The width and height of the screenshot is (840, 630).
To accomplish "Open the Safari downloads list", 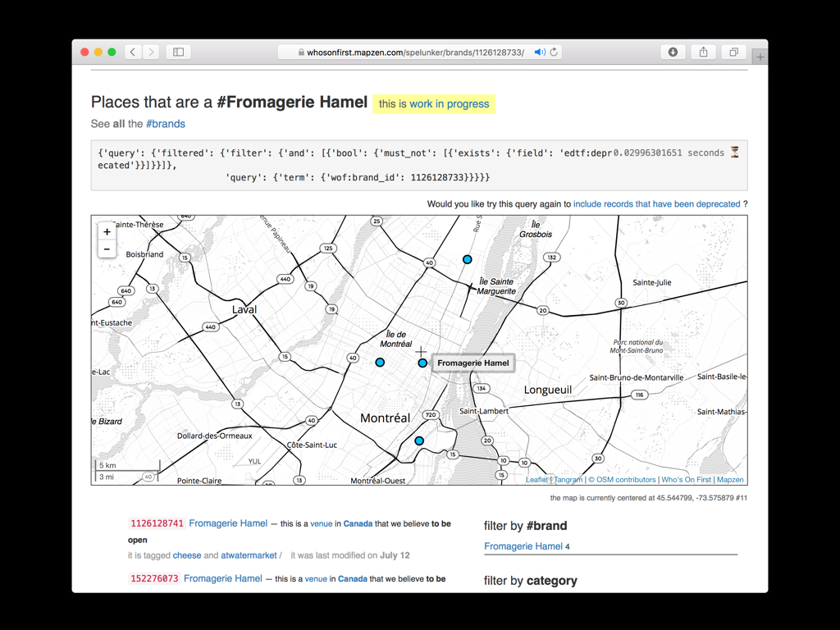I will coord(673,52).
